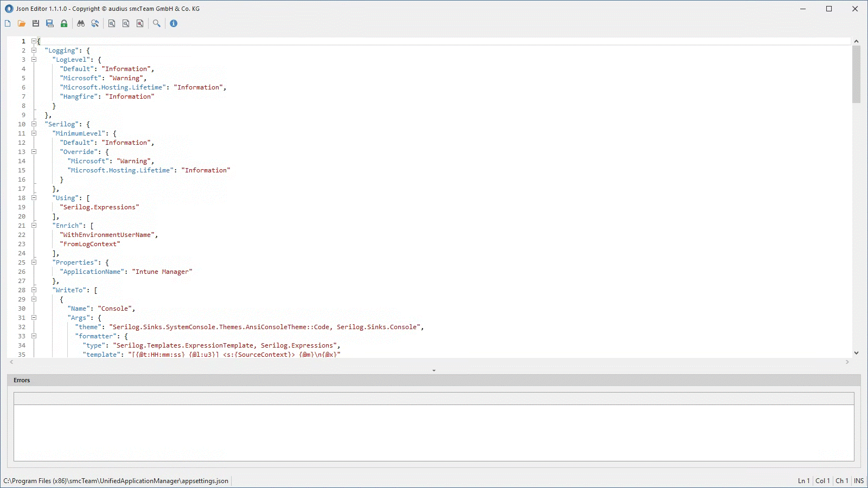Click the first zoom page icon

112,23
